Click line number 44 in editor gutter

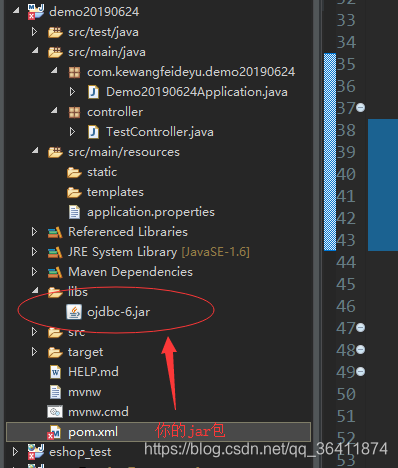pyautogui.click(x=346, y=262)
